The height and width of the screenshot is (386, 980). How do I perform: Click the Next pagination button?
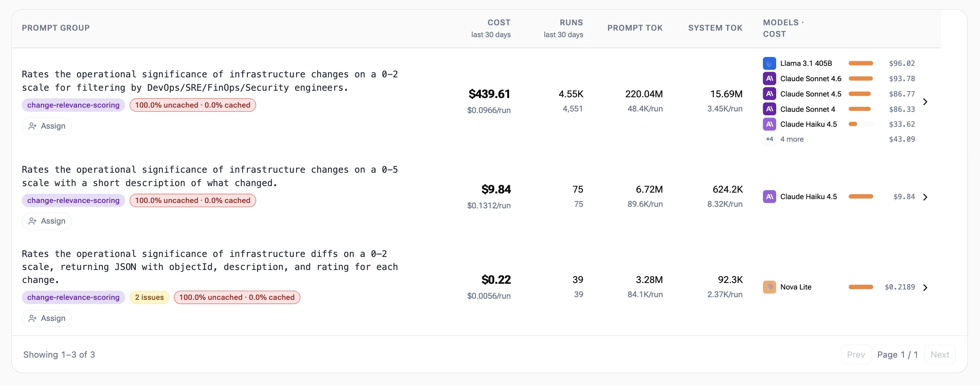pyautogui.click(x=940, y=355)
